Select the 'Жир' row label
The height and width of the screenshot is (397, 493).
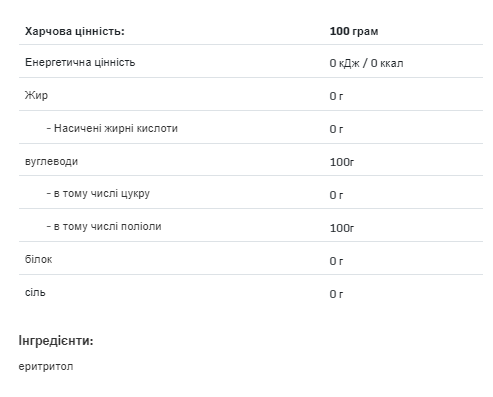pyautogui.click(x=36, y=95)
